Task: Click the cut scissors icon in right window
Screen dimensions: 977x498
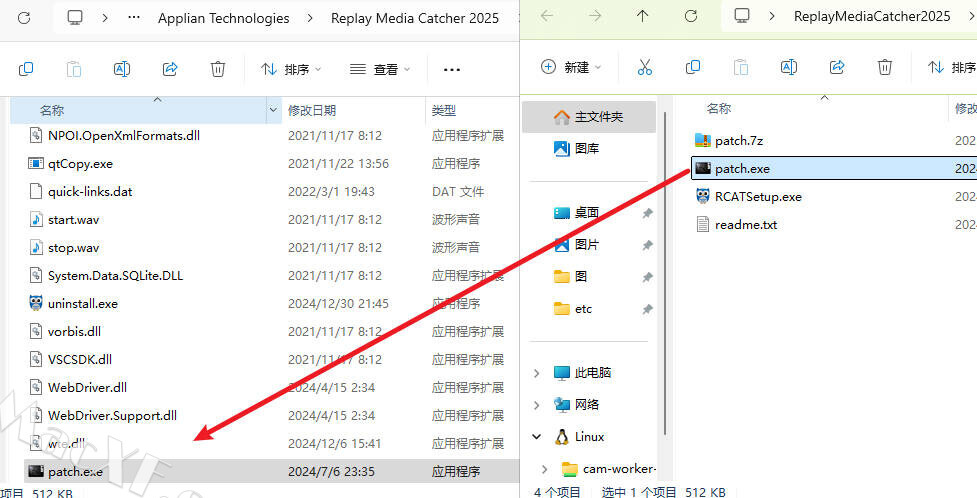Action: (x=645, y=67)
